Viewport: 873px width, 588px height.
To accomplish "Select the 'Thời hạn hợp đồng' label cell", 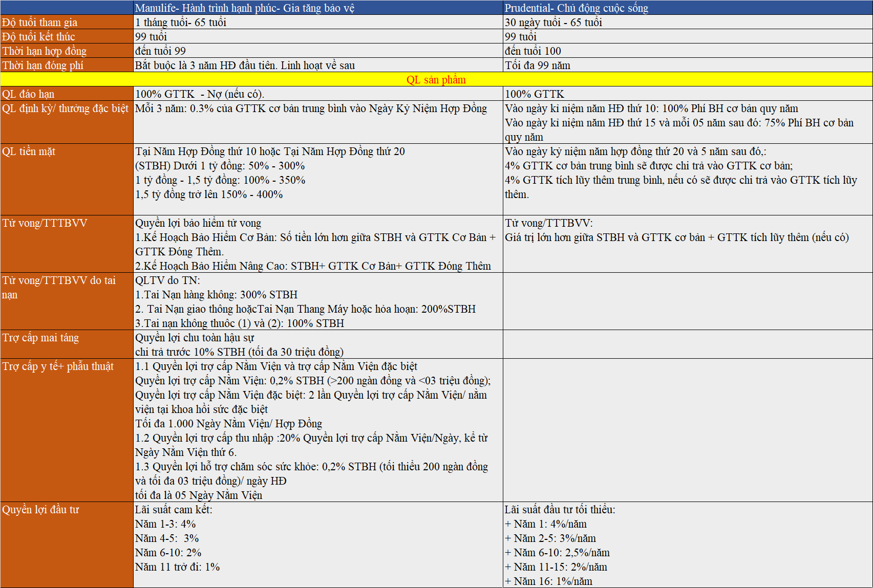I will [67, 51].
